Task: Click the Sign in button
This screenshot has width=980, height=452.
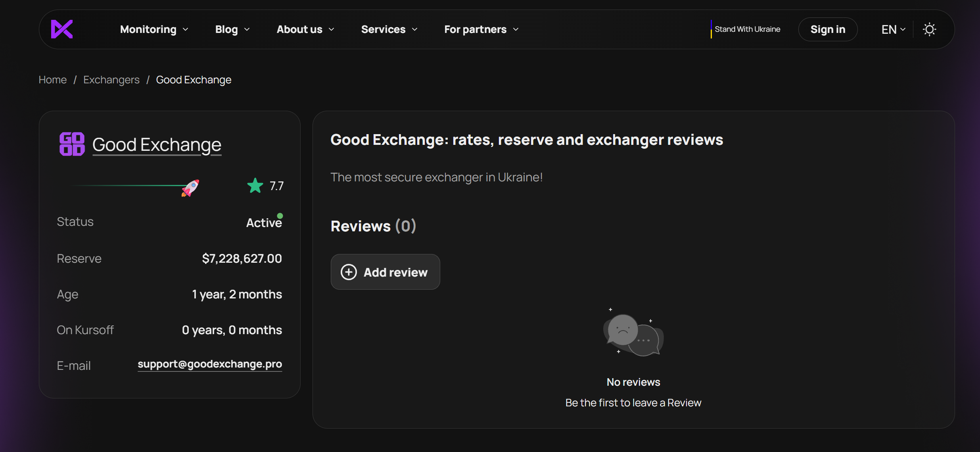Action: point(828,29)
